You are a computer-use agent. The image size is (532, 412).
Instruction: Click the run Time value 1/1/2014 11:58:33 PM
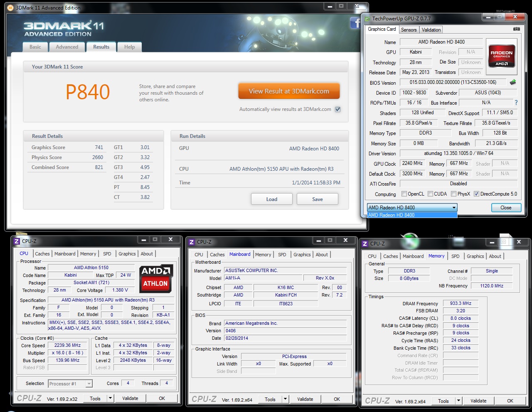316,183
